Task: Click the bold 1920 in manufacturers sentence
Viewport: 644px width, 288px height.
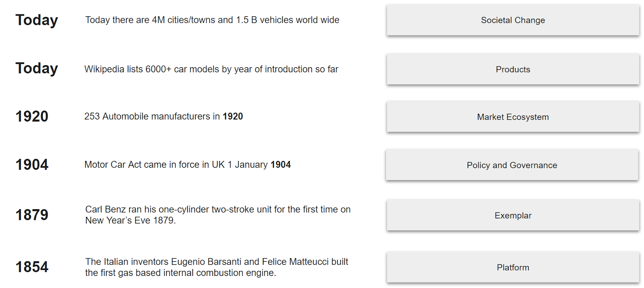Action: coord(233,116)
